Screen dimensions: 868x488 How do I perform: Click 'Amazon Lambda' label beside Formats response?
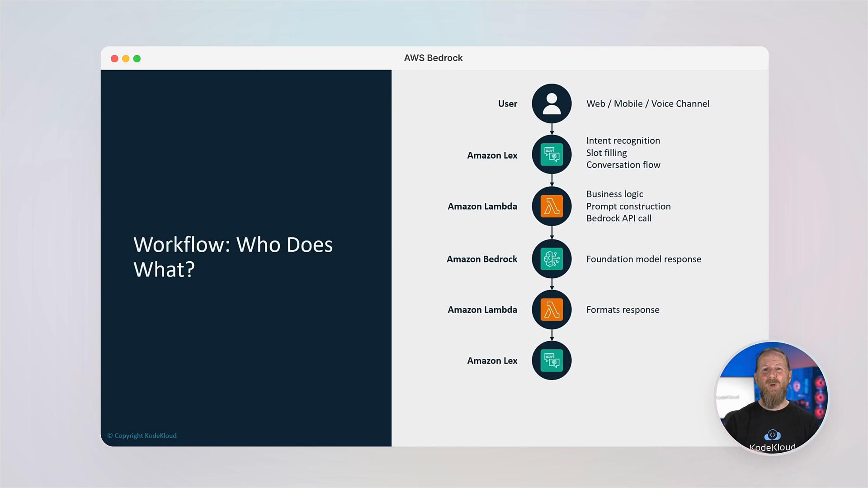coord(482,310)
